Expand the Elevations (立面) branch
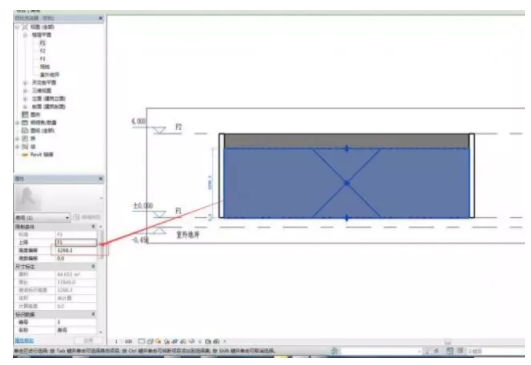 click(25, 99)
